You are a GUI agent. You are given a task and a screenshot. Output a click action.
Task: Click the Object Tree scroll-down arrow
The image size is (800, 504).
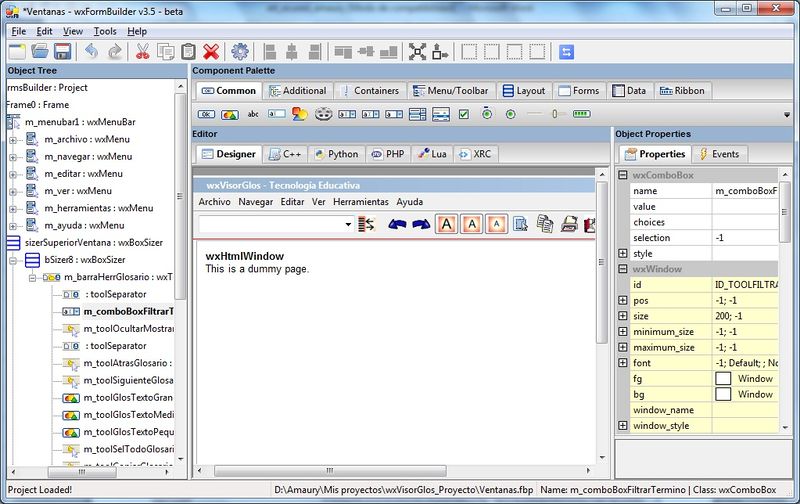[181, 459]
